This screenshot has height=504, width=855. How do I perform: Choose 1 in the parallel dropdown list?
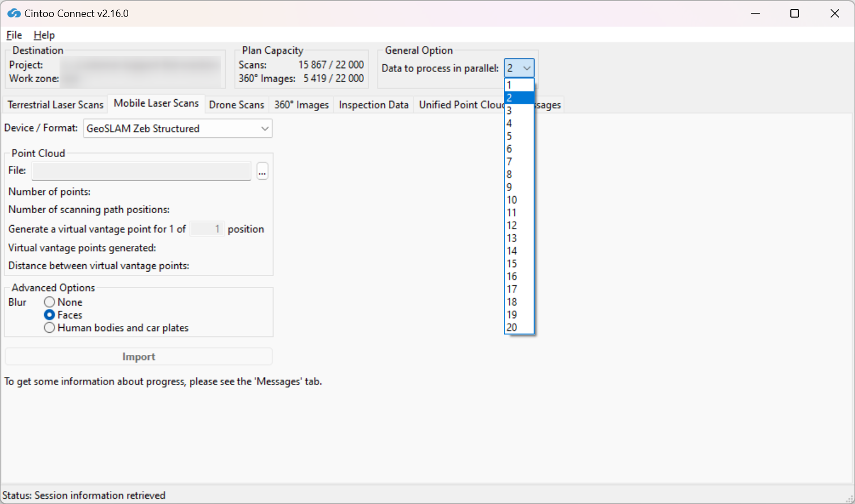(519, 85)
